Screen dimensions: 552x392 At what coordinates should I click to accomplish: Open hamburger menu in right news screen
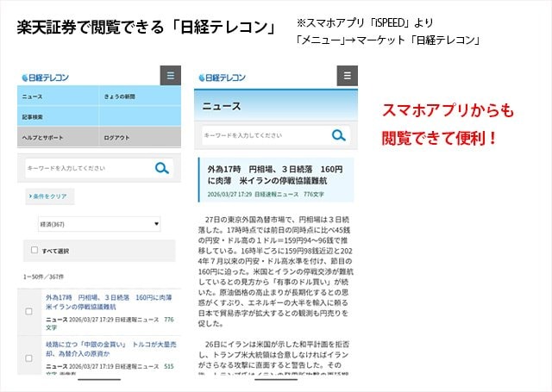point(348,75)
